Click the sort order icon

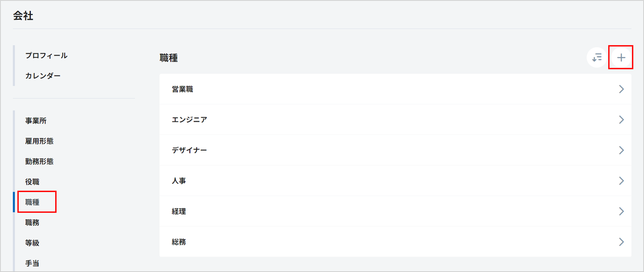click(x=597, y=57)
